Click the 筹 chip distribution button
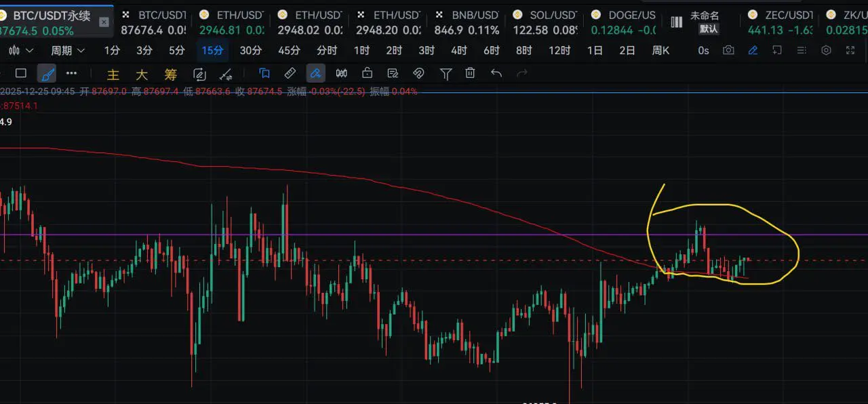 170,74
